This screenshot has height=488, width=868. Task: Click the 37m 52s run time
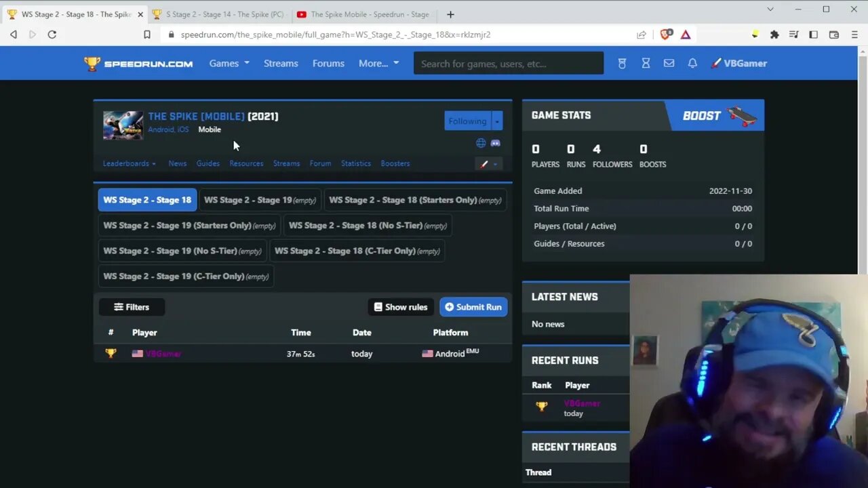point(300,354)
